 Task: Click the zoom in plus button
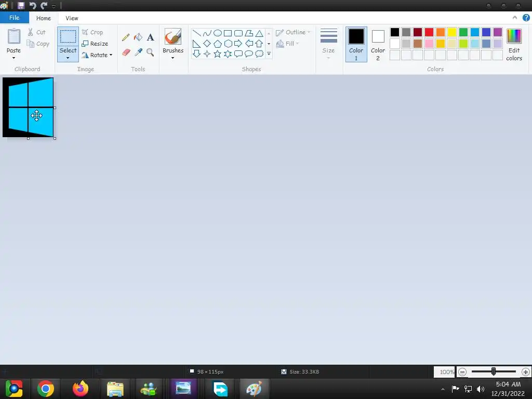pos(526,372)
